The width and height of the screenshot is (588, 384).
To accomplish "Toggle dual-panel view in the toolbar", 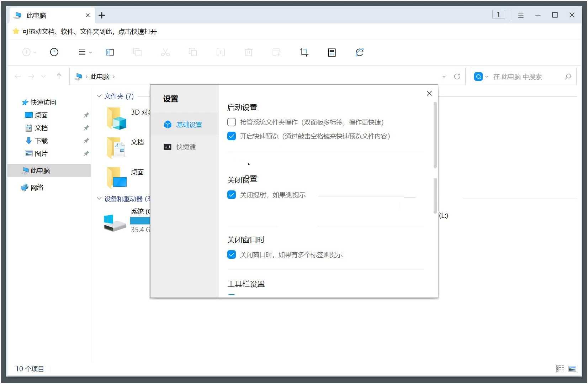I will [x=110, y=52].
